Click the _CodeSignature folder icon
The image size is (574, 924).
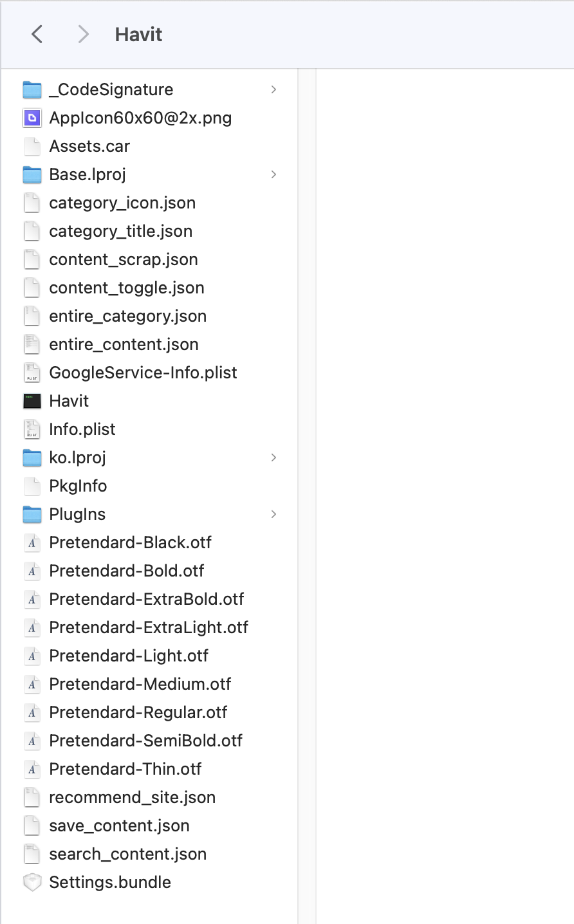(32, 89)
